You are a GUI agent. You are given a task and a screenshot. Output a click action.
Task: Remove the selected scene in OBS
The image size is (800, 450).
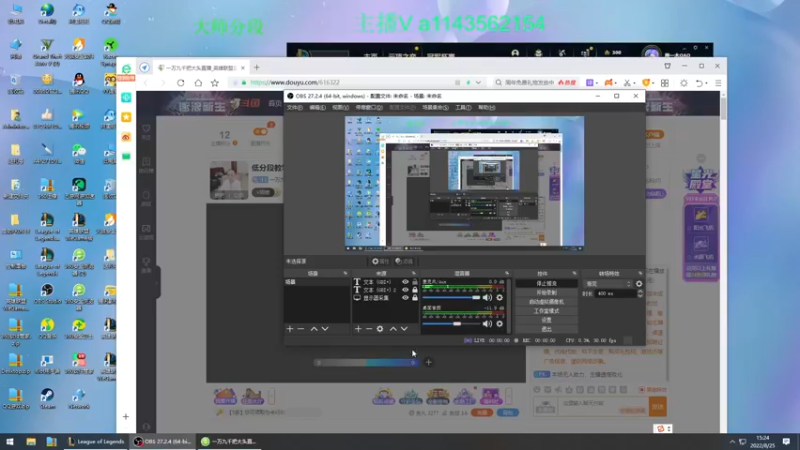point(301,329)
